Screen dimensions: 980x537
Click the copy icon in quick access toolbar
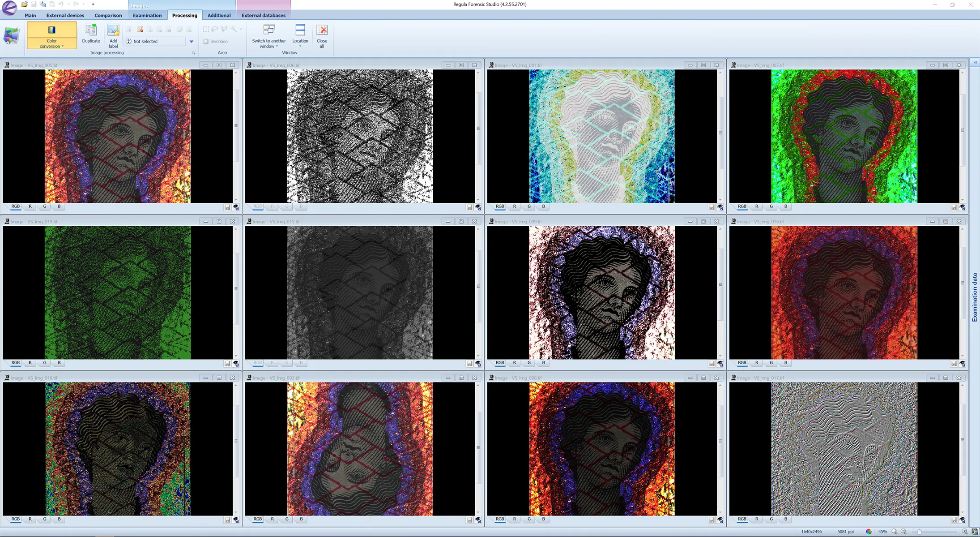point(43,4)
